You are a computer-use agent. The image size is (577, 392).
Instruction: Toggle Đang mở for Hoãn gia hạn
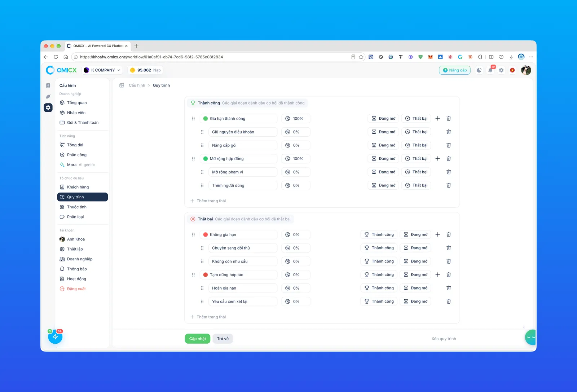point(415,288)
